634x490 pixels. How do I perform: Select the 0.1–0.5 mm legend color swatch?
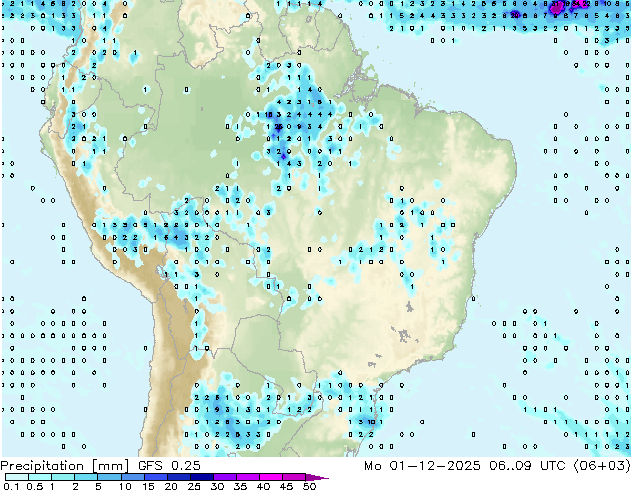(17, 477)
